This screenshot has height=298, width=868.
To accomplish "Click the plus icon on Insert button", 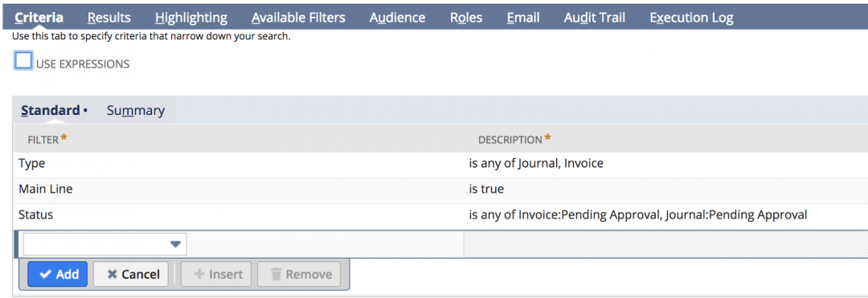I will pyautogui.click(x=199, y=275).
